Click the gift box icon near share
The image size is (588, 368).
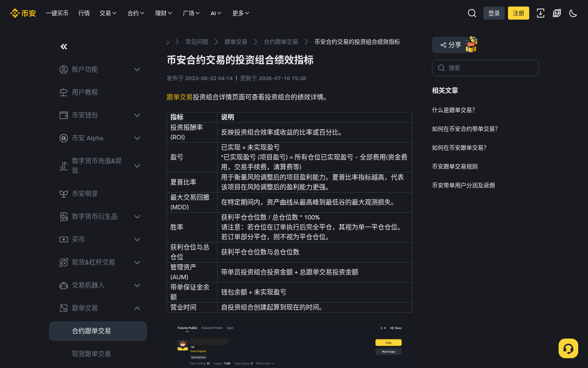coord(471,44)
